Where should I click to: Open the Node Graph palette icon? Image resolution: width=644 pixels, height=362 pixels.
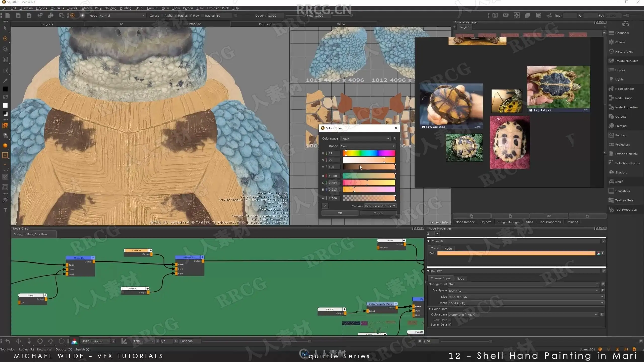pyautogui.click(x=611, y=98)
